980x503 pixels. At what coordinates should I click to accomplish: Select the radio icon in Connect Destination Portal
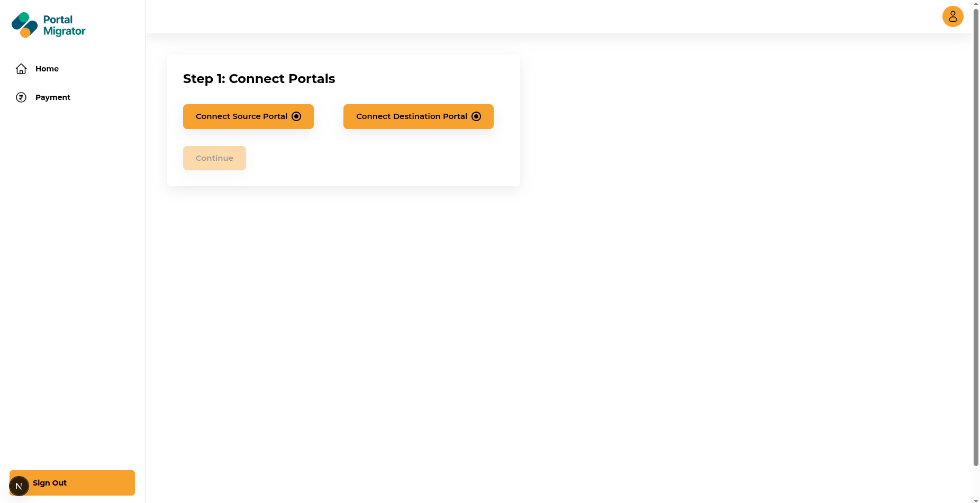[476, 116]
